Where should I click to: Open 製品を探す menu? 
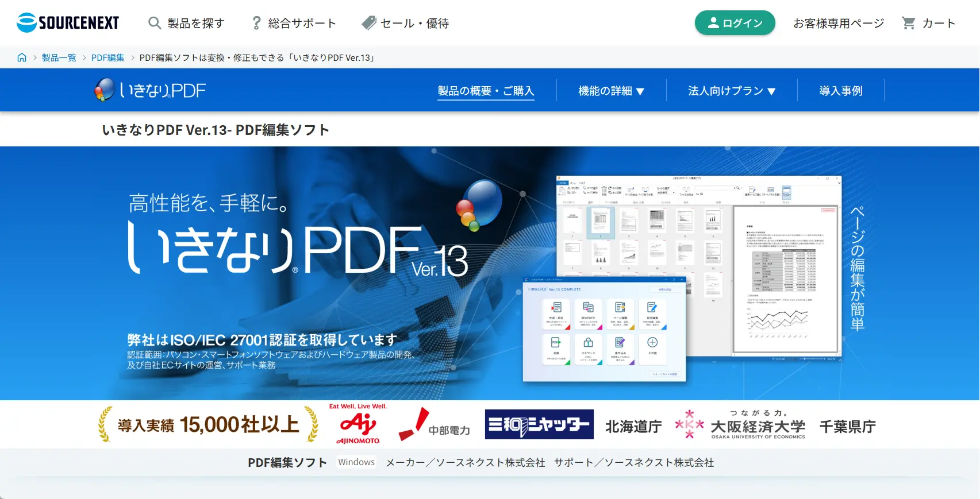(x=186, y=23)
